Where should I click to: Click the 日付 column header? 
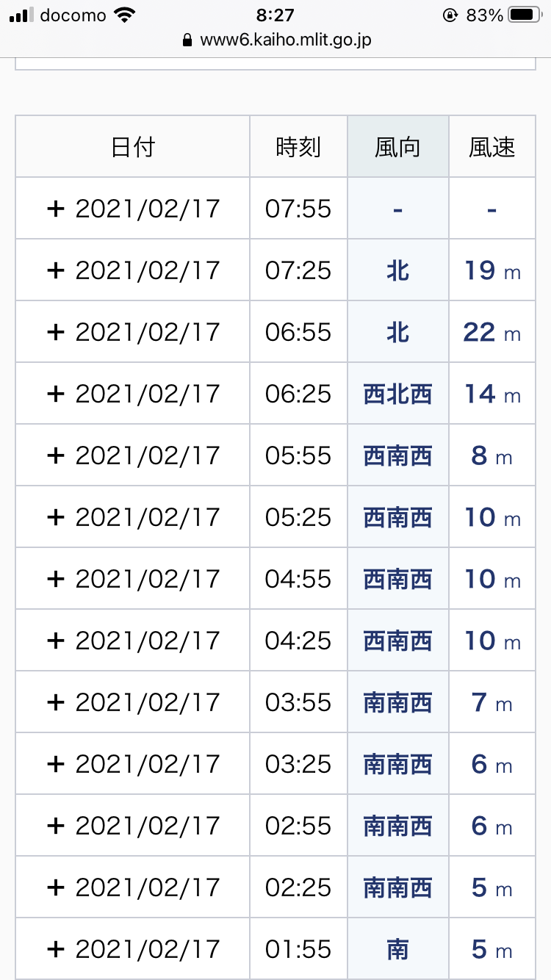pos(133,147)
